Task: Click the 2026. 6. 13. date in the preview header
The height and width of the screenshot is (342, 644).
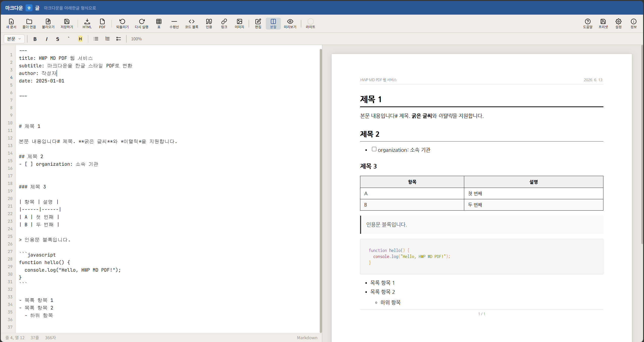Action: 593,80
